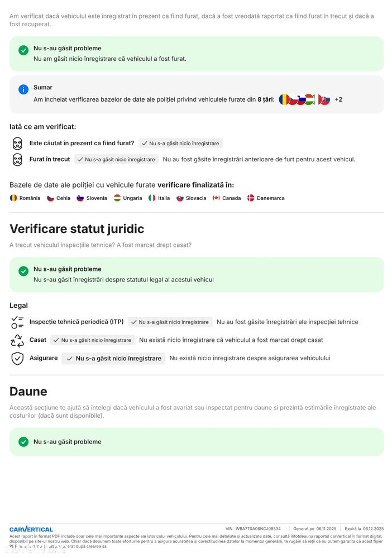Click the shield icon beside Asigurare

pyautogui.click(x=17, y=359)
